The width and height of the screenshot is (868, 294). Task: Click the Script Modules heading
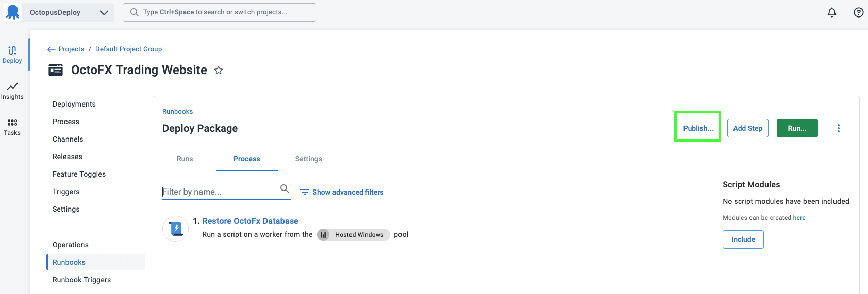(752, 185)
